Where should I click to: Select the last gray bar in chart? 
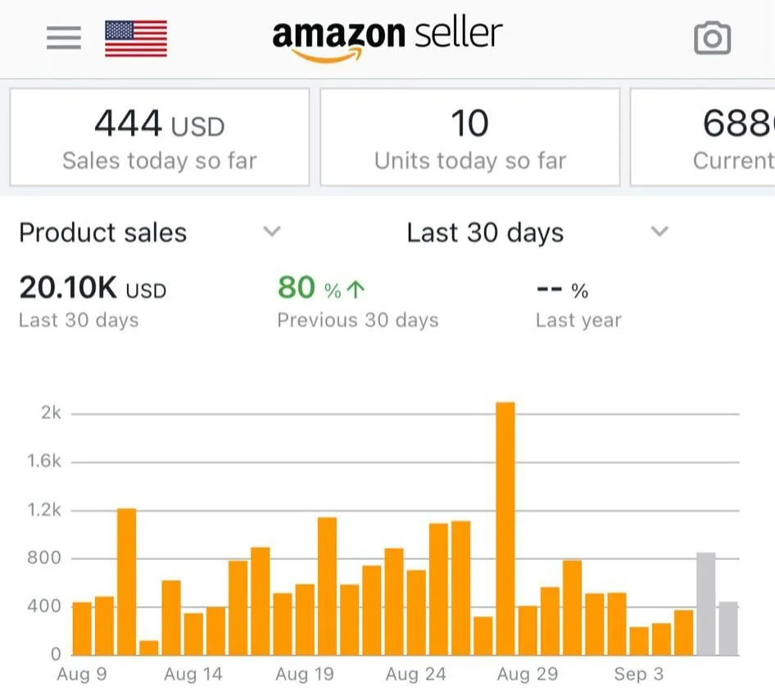coord(727,628)
